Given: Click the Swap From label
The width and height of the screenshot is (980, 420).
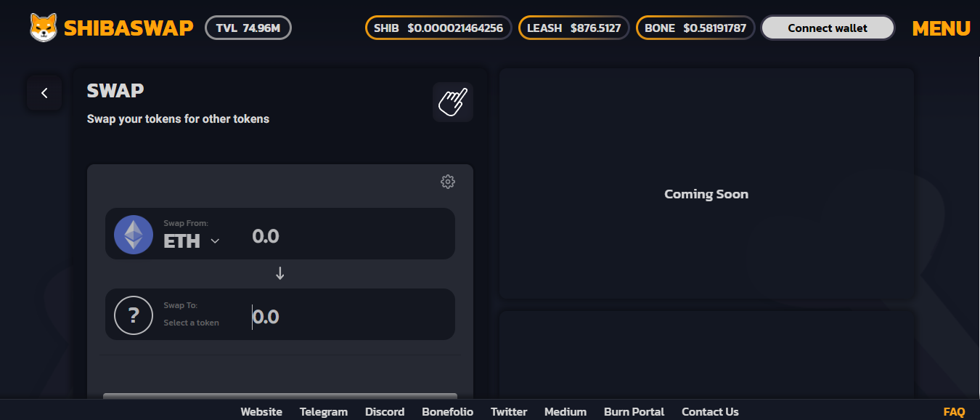Looking at the screenshot, I should coord(186,223).
